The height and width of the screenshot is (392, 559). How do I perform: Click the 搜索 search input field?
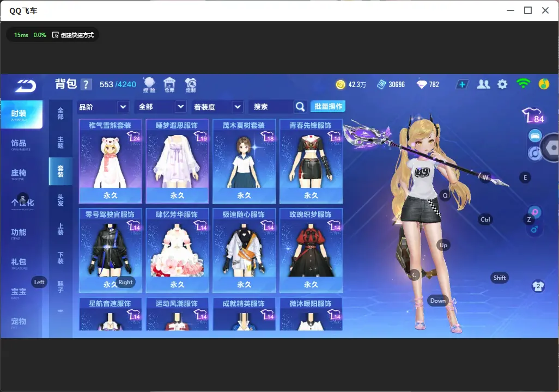pos(272,107)
